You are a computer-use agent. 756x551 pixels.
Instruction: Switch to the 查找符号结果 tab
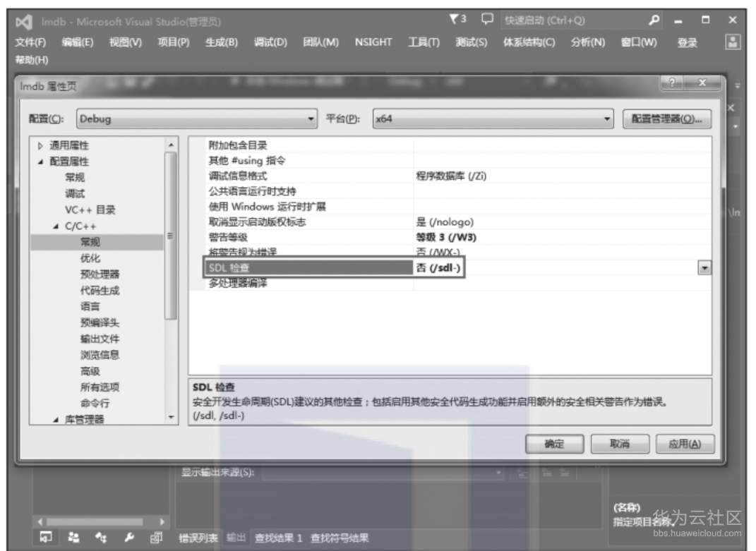pos(340,538)
